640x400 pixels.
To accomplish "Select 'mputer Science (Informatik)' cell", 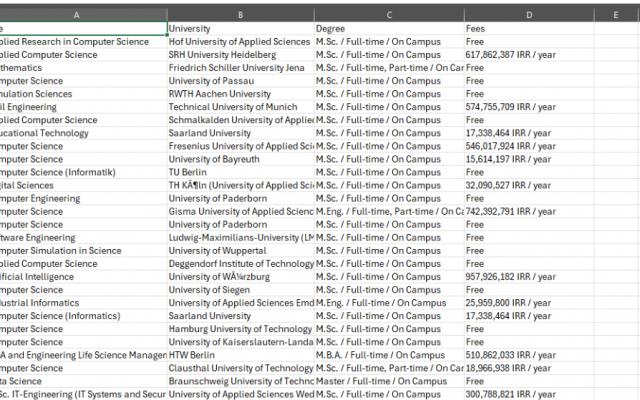I will pos(83,172).
